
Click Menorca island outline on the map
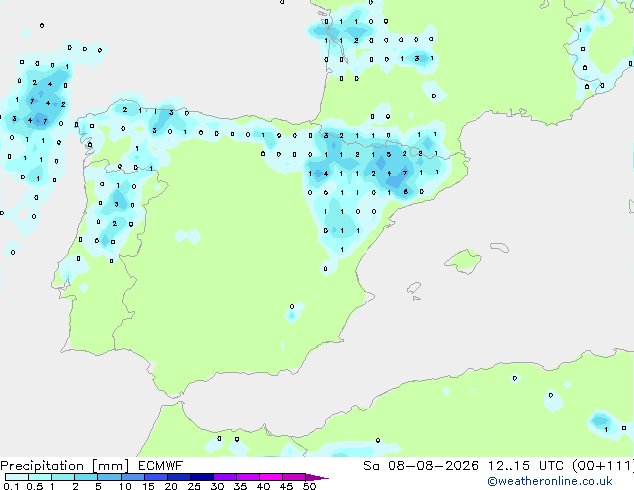coord(499,247)
